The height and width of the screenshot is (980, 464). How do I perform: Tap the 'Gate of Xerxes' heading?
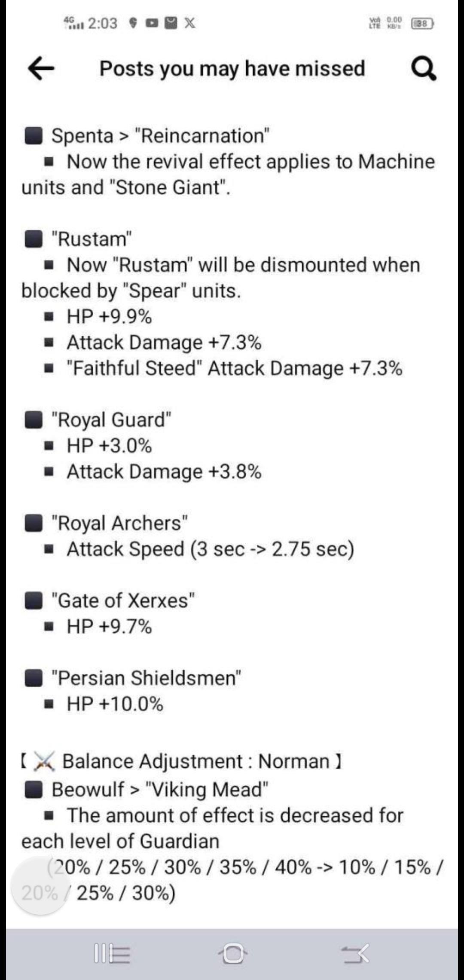click(x=123, y=600)
